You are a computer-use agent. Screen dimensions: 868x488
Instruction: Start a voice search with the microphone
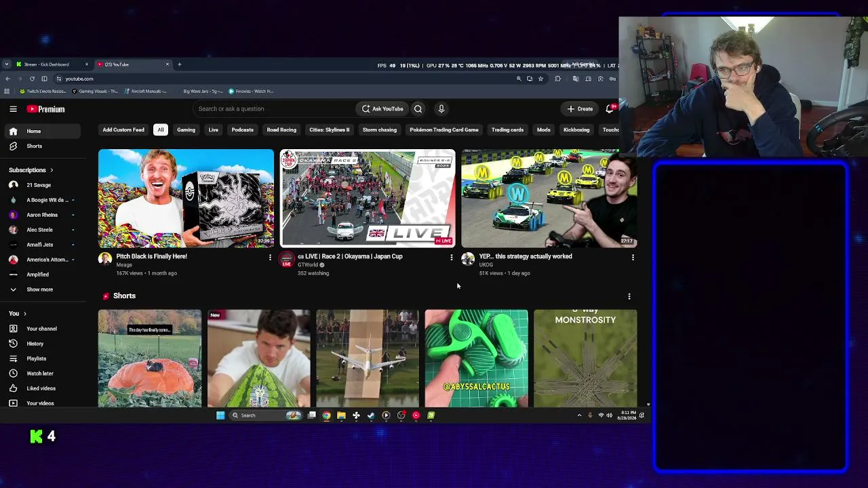pos(441,108)
